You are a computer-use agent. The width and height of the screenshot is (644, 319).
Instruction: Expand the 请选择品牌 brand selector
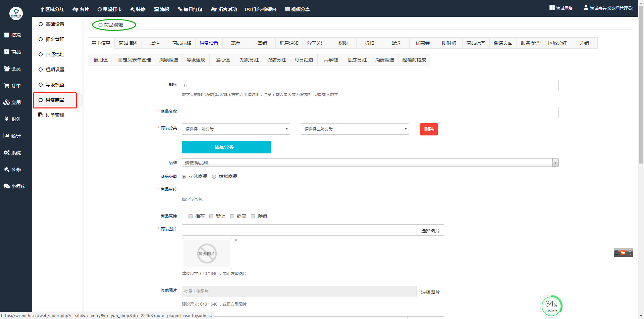[x=370, y=163]
